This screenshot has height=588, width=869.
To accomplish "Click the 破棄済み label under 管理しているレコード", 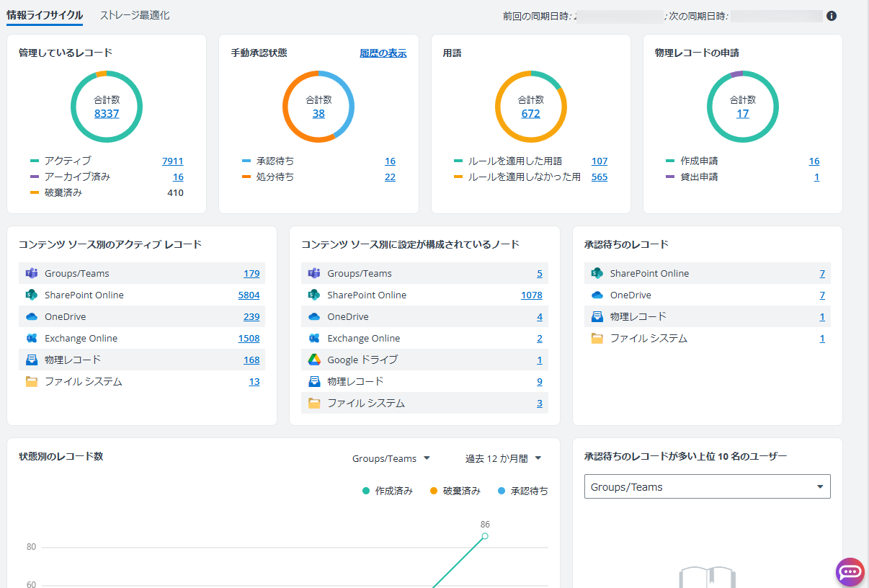I will 63,192.
